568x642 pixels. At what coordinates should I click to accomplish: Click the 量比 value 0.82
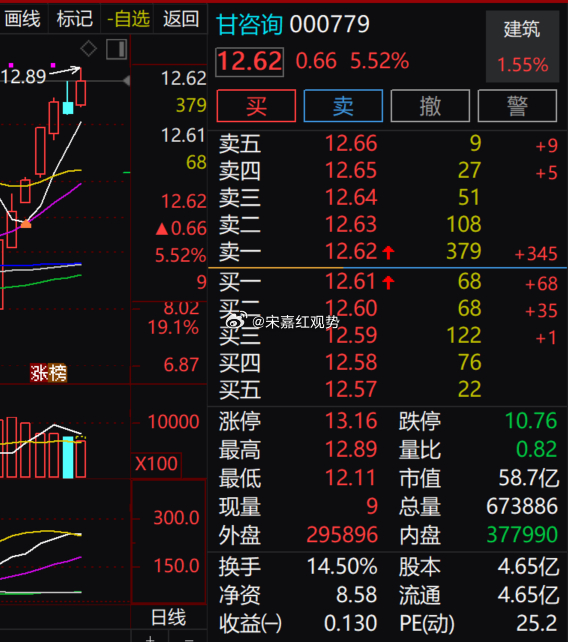coord(536,450)
